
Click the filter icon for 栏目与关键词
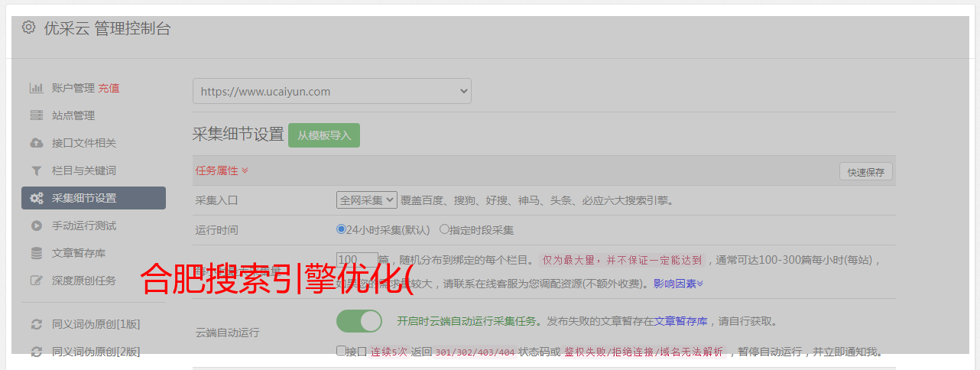(x=36, y=170)
